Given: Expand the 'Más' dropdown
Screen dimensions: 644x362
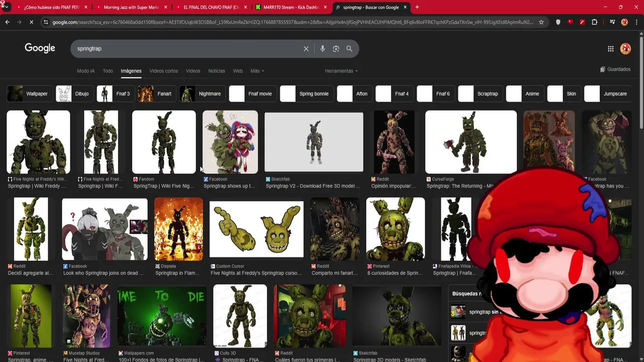Looking at the screenshot, I should (x=257, y=71).
